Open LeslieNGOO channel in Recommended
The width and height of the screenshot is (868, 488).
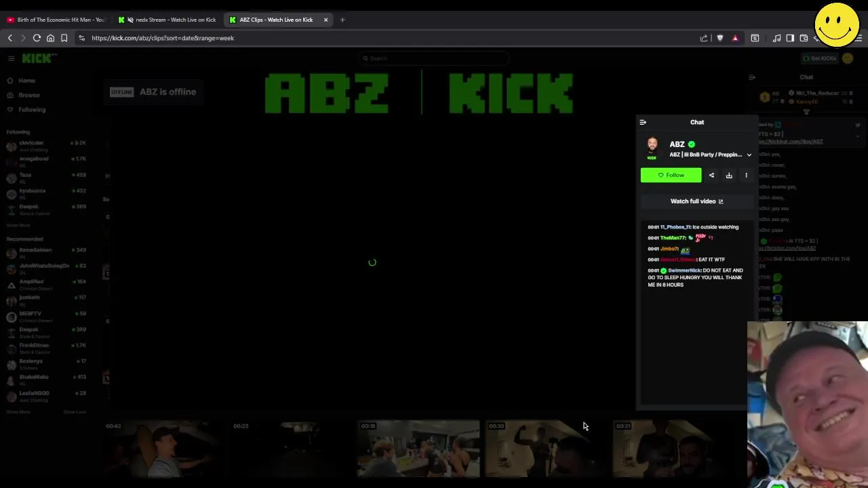46,396
